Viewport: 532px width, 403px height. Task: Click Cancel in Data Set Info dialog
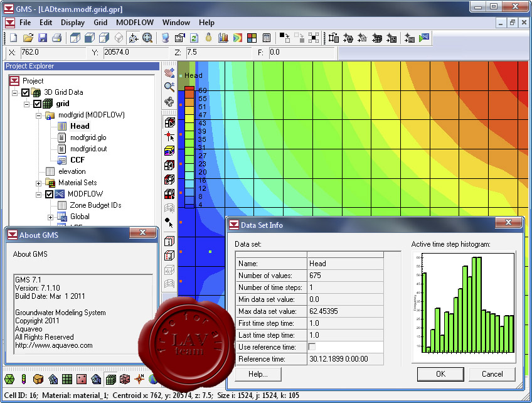(492, 374)
